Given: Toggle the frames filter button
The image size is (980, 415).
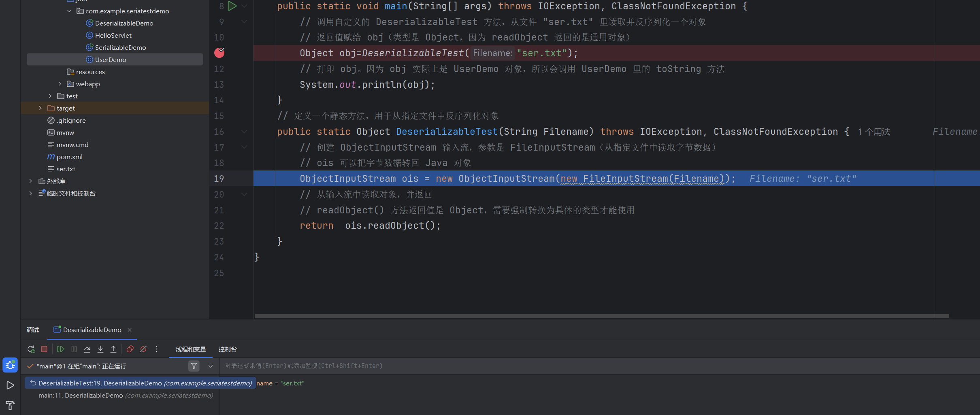Looking at the screenshot, I should pyautogui.click(x=194, y=366).
